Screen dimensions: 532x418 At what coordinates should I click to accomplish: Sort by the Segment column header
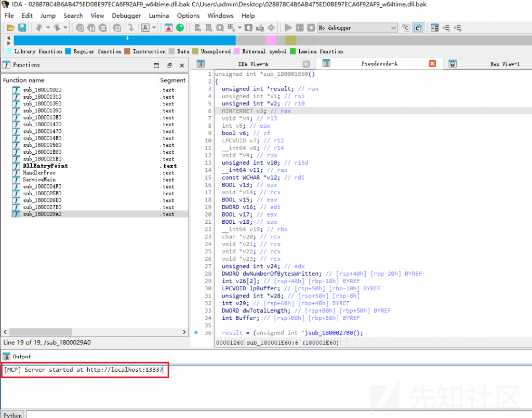[x=173, y=80]
